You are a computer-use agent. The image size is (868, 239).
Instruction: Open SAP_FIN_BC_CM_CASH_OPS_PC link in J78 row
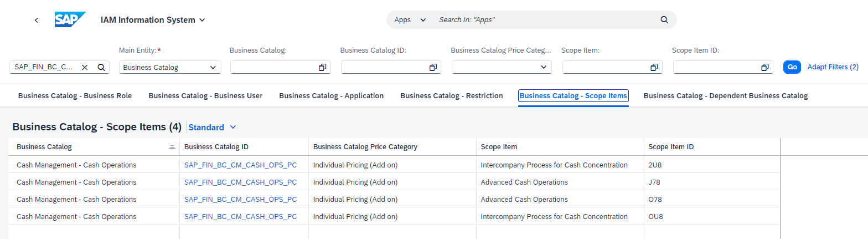point(240,182)
